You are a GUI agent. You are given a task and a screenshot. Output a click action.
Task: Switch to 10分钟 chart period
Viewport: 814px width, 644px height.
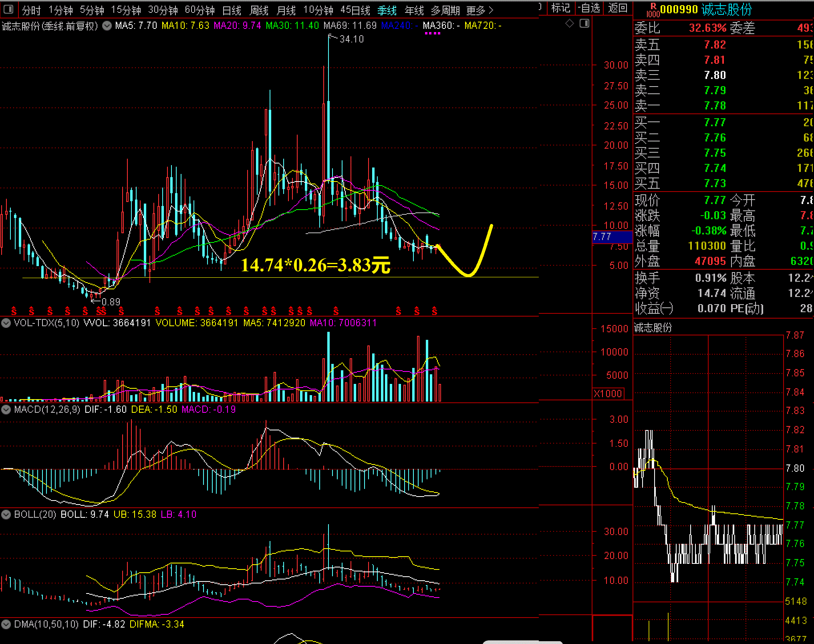318,10
